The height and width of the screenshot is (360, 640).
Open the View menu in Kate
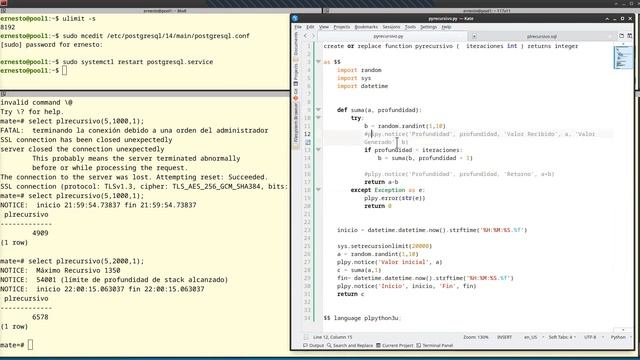pyautogui.click(x=324, y=27)
